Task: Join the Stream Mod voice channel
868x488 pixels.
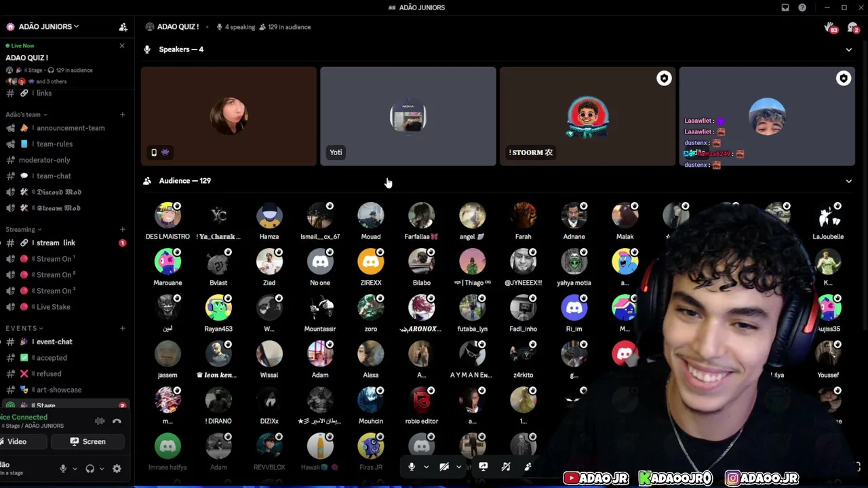Action: coord(66,208)
